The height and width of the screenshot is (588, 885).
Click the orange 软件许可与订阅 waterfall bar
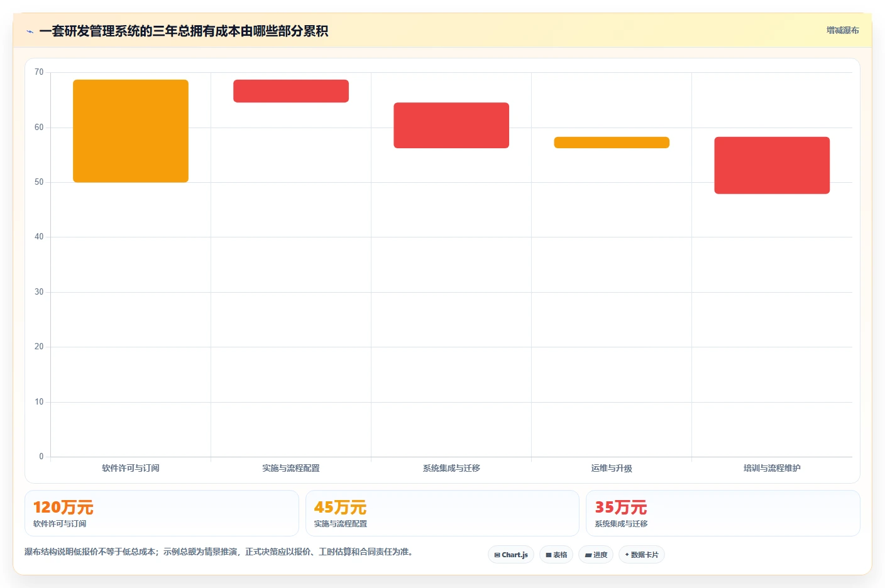(x=131, y=131)
